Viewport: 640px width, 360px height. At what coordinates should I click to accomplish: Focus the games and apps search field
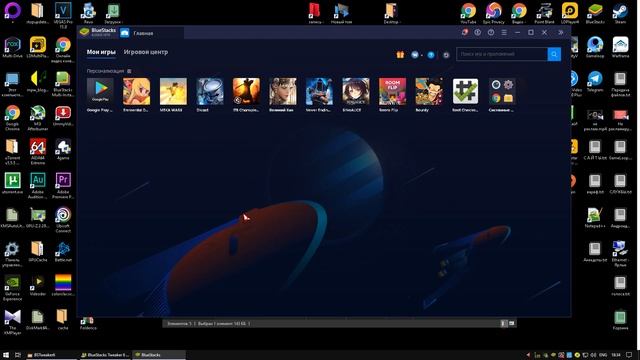502,54
